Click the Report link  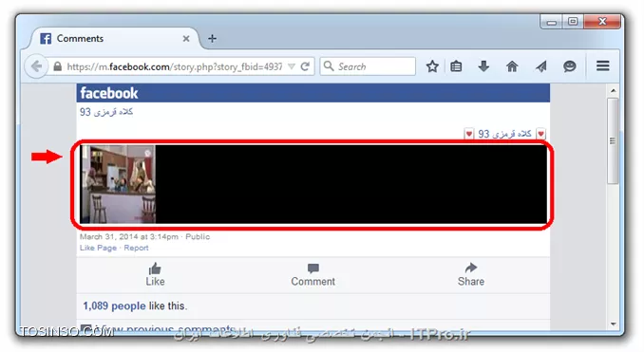pyautogui.click(x=136, y=248)
